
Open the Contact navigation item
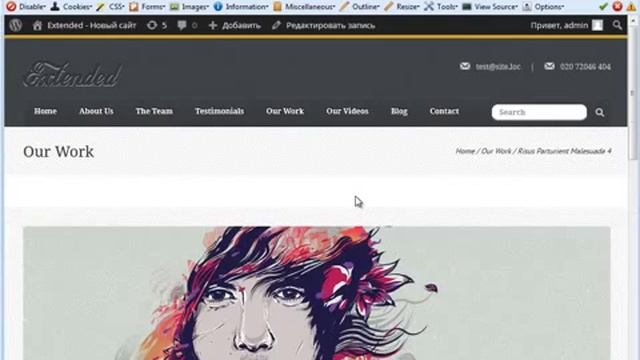[x=444, y=111]
